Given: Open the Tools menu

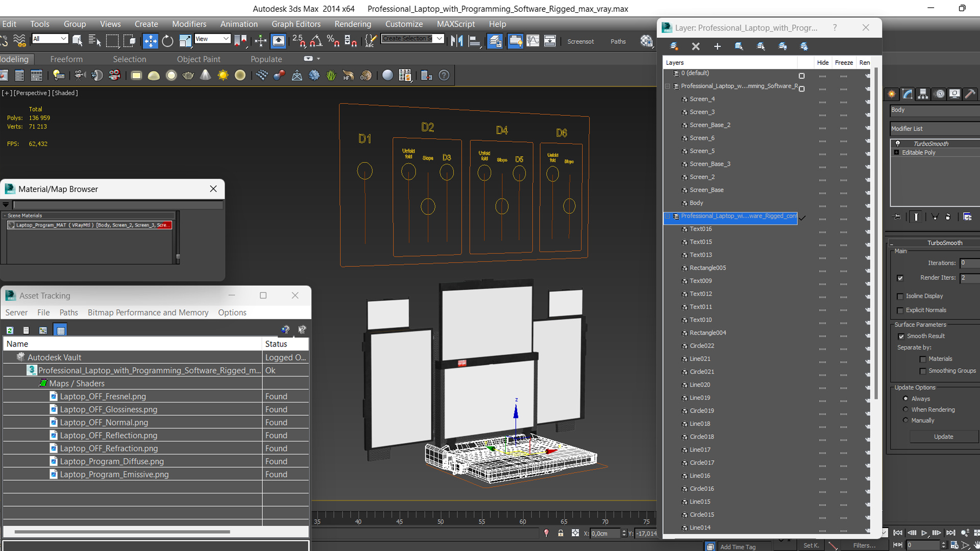Looking at the screenshot, I should click(40, 24).
